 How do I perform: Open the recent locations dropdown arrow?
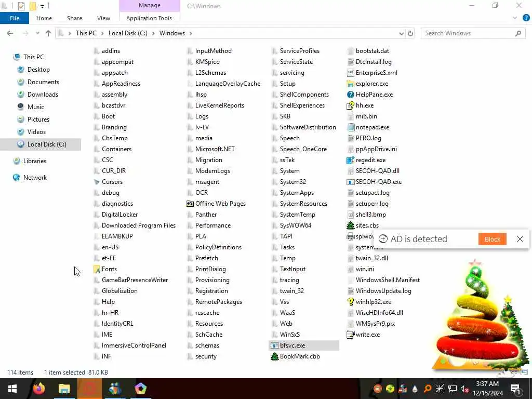[37, 33]
